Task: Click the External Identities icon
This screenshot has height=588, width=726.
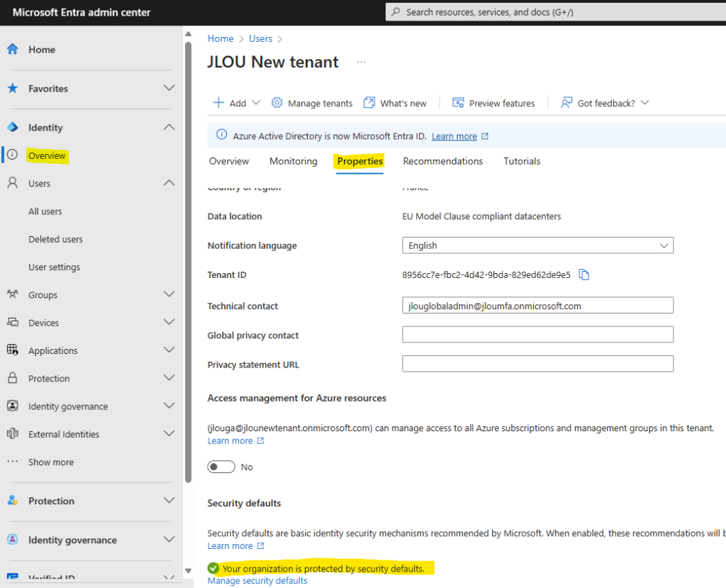Action: (13, 433)
